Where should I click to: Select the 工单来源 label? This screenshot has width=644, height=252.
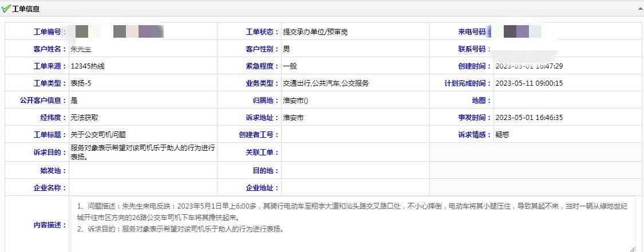click(x=50, y=66)
